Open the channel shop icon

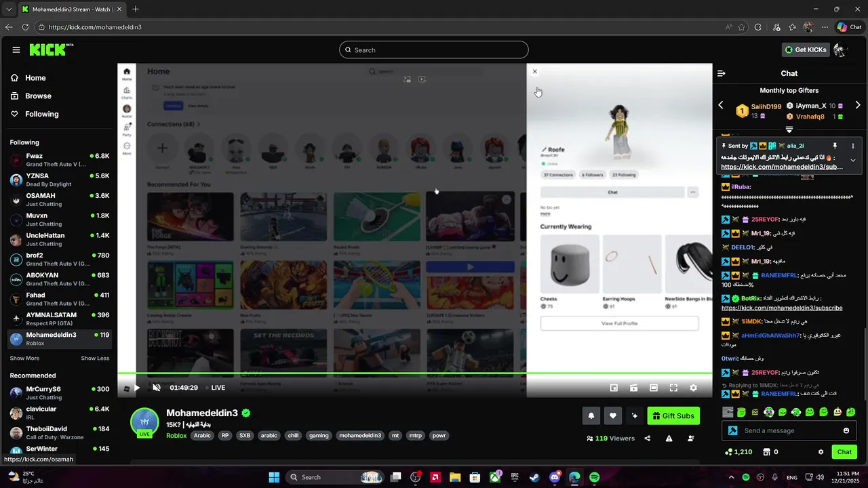(767, 452)
